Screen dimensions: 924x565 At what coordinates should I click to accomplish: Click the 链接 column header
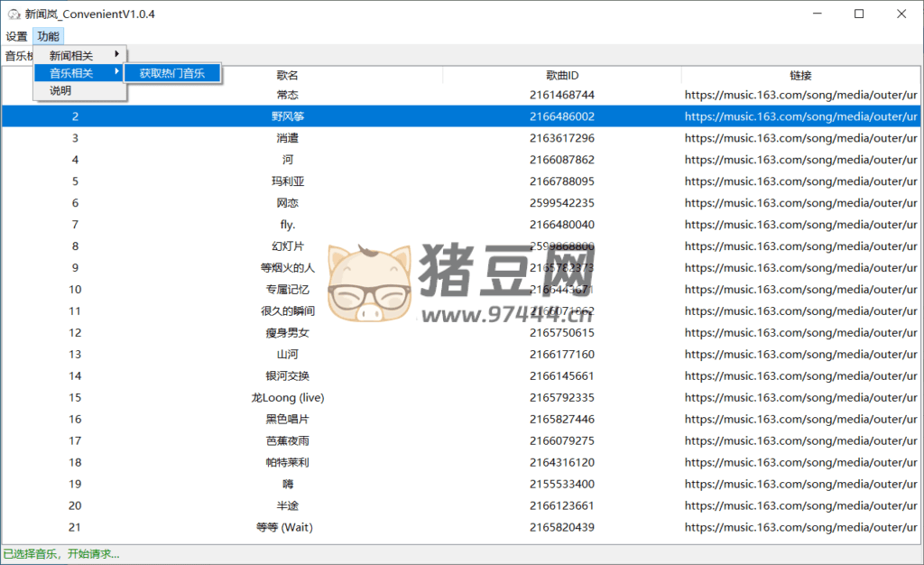(x=799, y=75)
